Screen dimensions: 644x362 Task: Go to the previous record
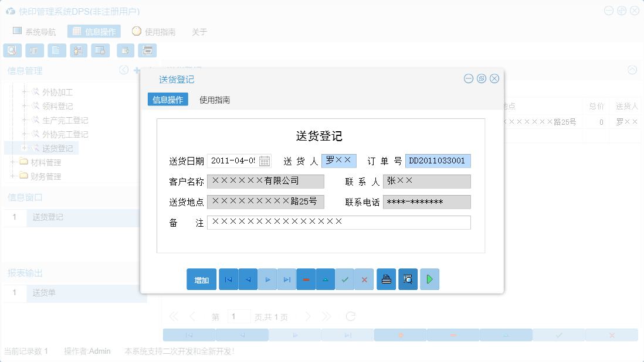tap(248, 279)
